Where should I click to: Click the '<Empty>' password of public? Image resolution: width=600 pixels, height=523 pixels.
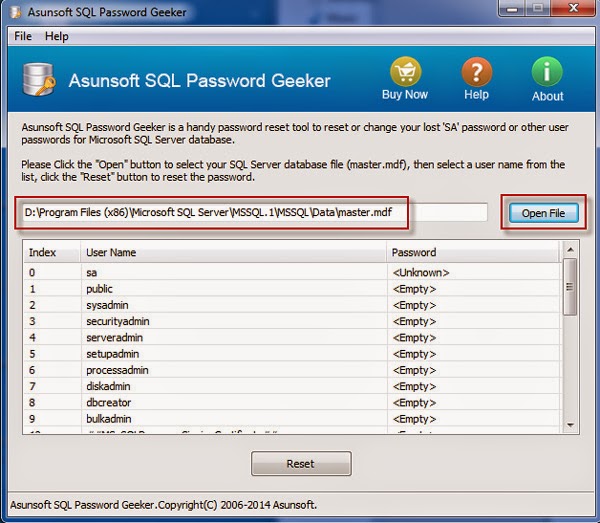pyautogui.click(x=414, y=289)
